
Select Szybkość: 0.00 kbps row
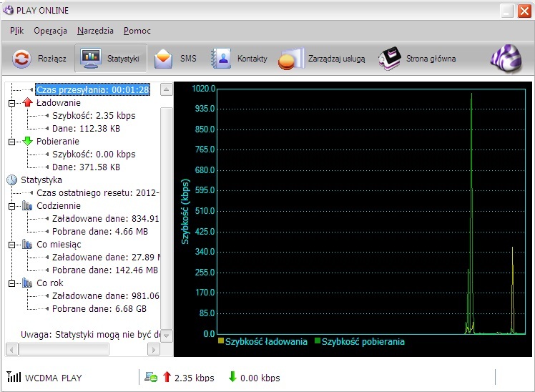click(94, 155)
